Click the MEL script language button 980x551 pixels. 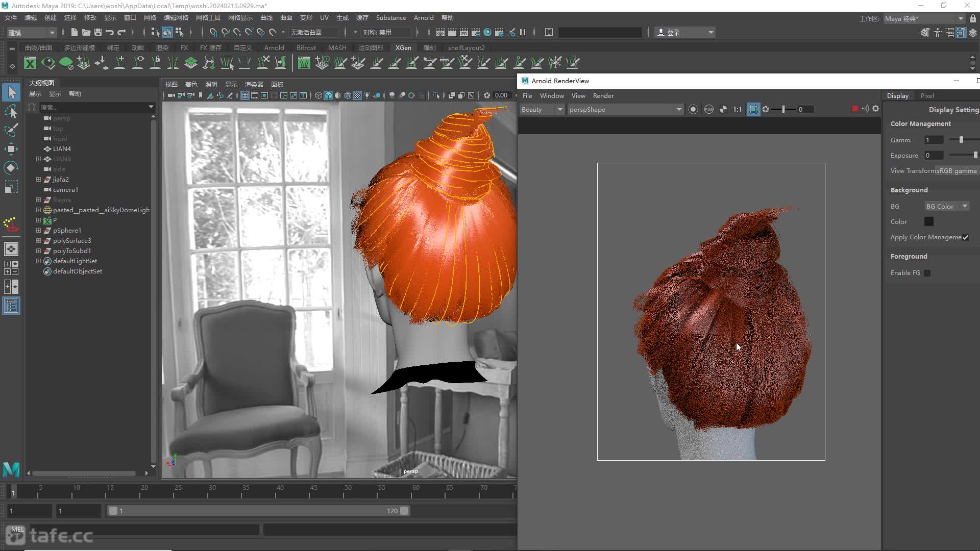click(17, 530)
